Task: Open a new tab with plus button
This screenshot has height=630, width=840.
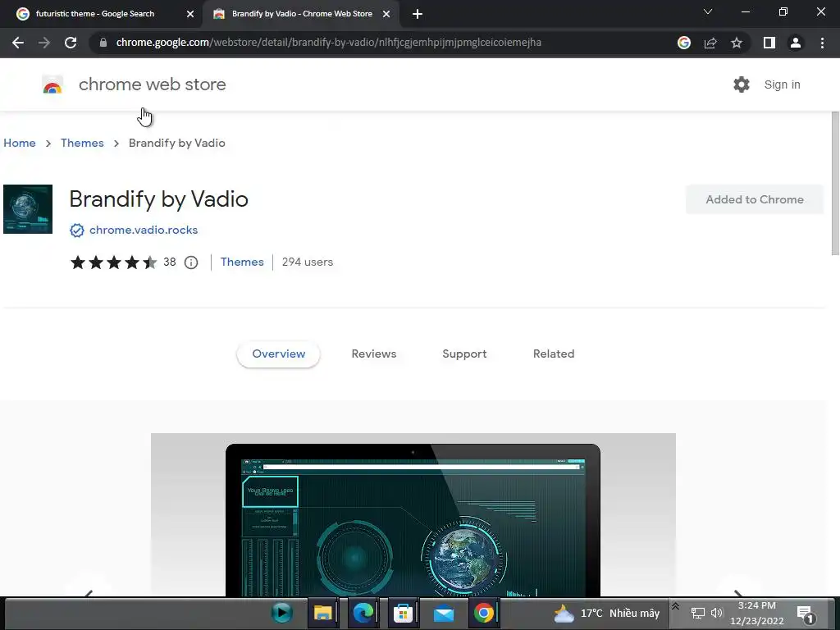Action: (418, 14)
